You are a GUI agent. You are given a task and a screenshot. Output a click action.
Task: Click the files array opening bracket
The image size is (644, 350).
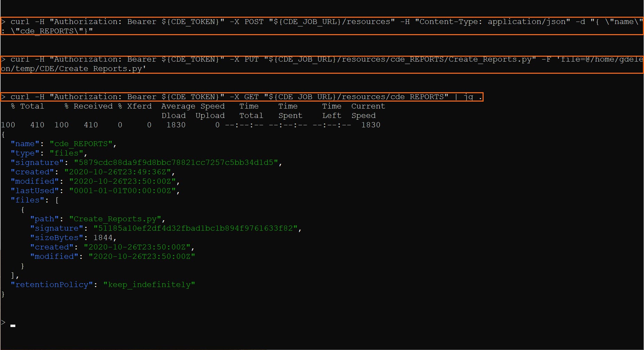click(57, 200)
